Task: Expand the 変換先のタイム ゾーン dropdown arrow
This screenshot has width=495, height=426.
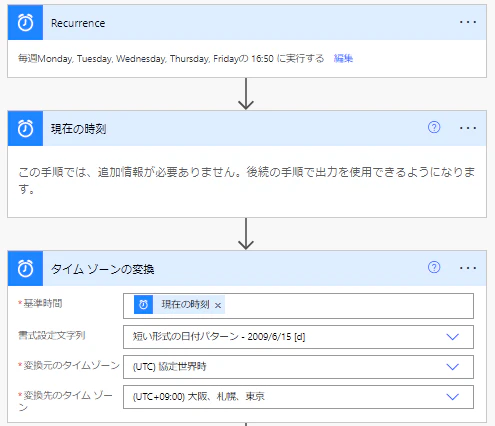Action: coord(452,397)
